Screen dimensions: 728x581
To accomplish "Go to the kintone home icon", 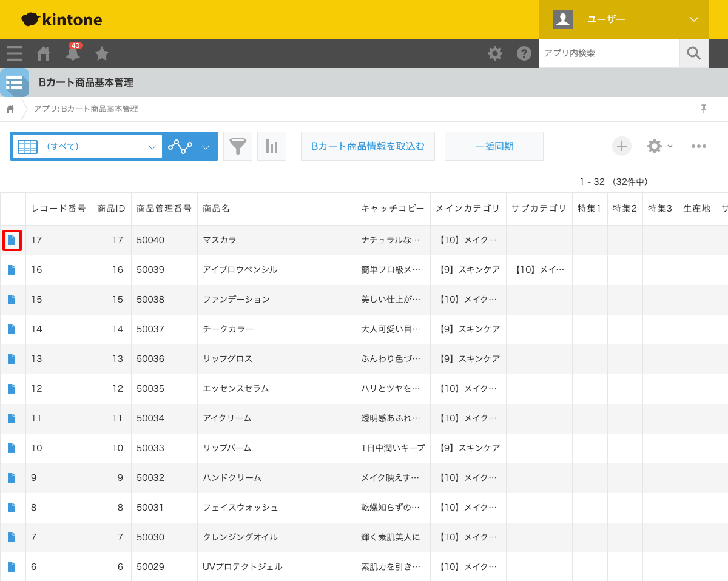I will tap(43, 53).
